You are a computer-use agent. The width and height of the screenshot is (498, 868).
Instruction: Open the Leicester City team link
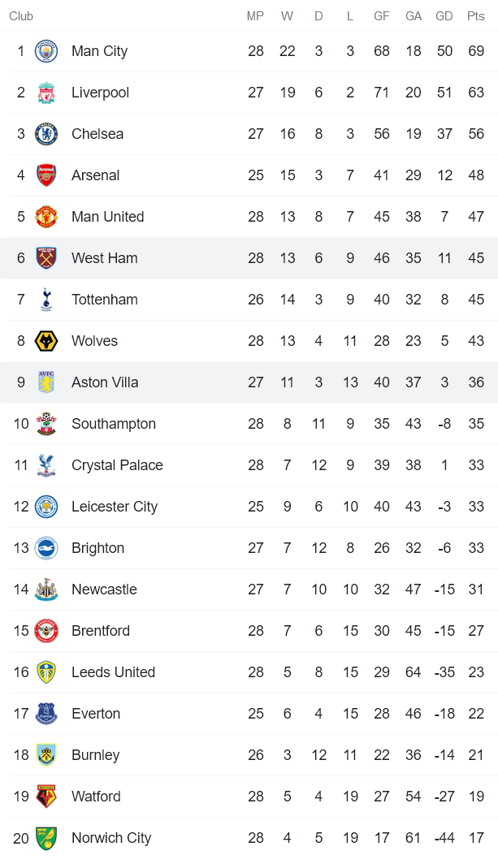[115, 507]
